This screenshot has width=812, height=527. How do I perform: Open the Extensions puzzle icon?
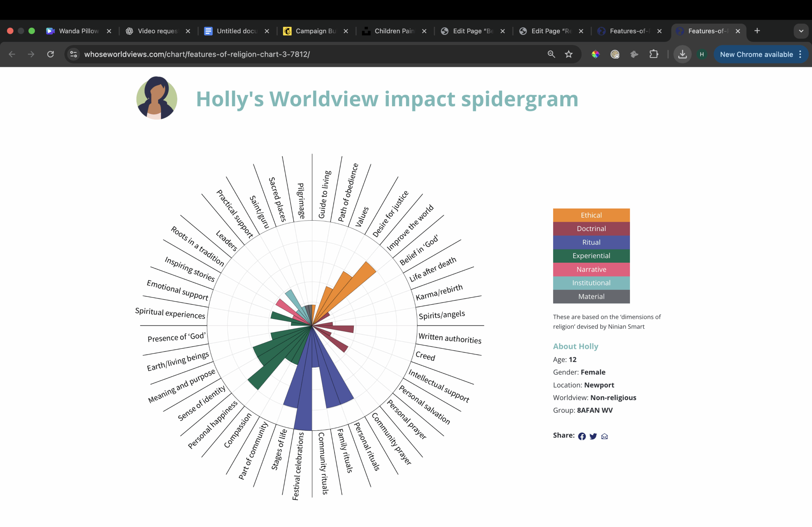(653, 54)
